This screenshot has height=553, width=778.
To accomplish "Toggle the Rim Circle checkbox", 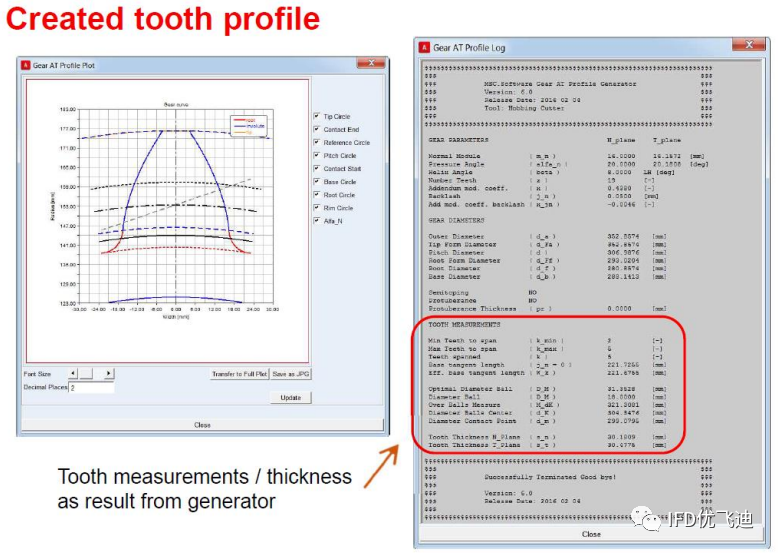I will (317, 207).
